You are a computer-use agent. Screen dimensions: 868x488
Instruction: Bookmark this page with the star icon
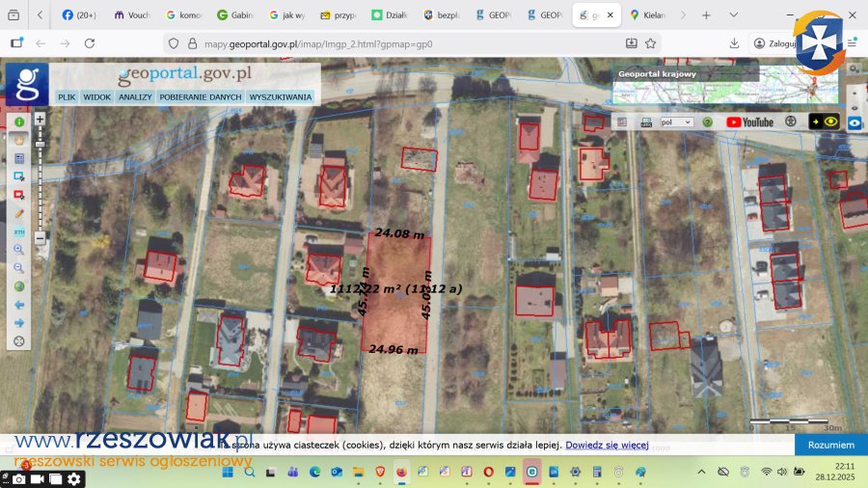[651, 43]
